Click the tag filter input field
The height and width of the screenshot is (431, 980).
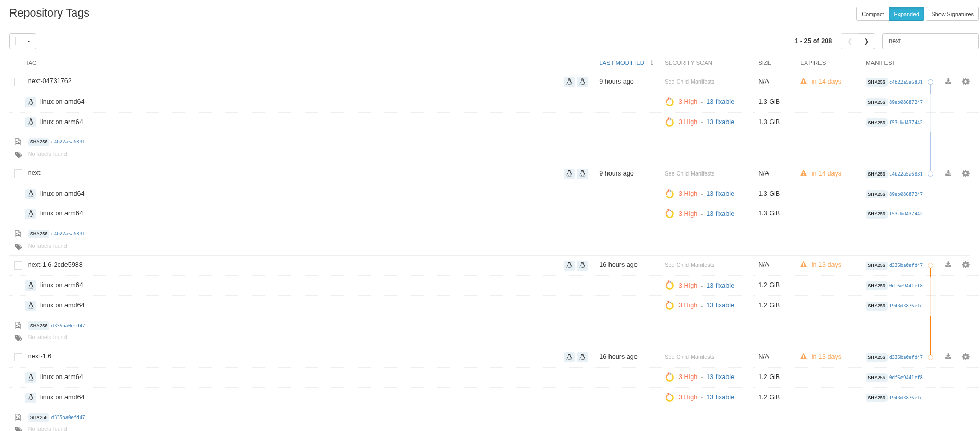point(930,41)
